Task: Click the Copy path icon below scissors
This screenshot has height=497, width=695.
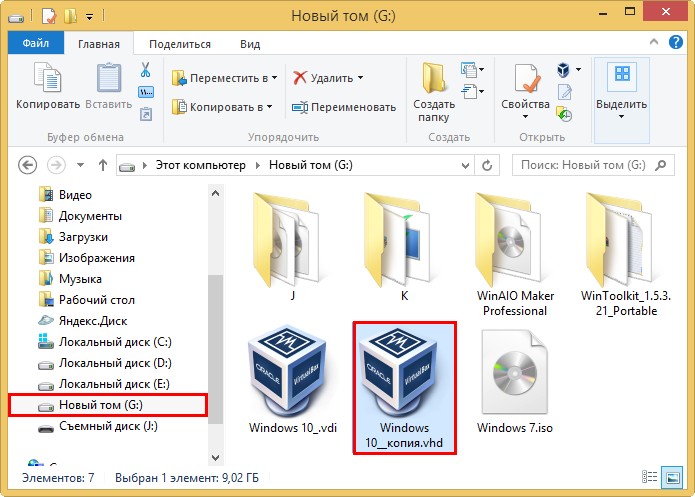Action: pos(146,92)
